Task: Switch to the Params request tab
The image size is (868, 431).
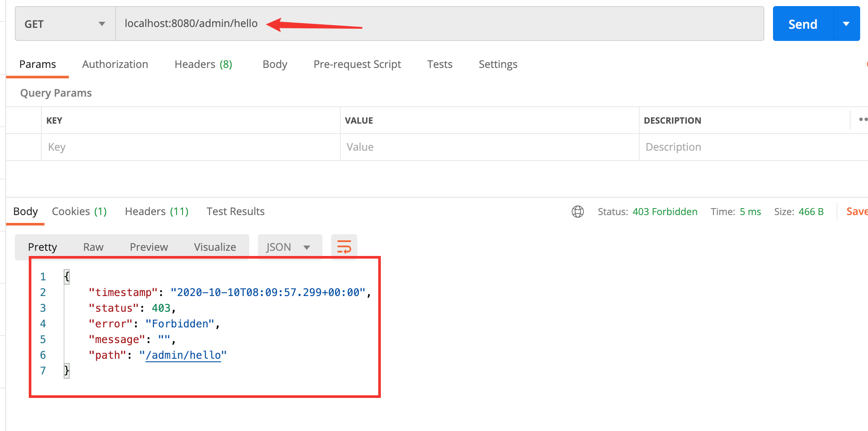Action: point(37,64)
